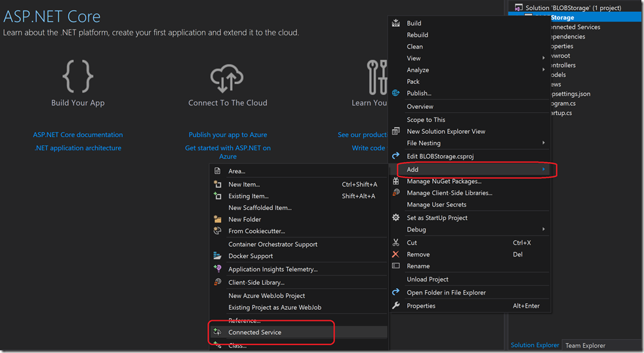Click the Connected Service icon

point(218,332)
